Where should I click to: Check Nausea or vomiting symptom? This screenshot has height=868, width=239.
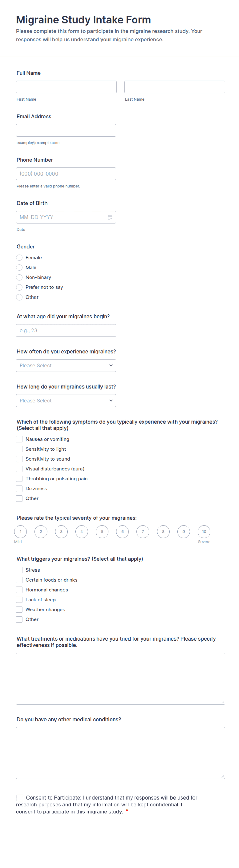[x=19, y=439]
